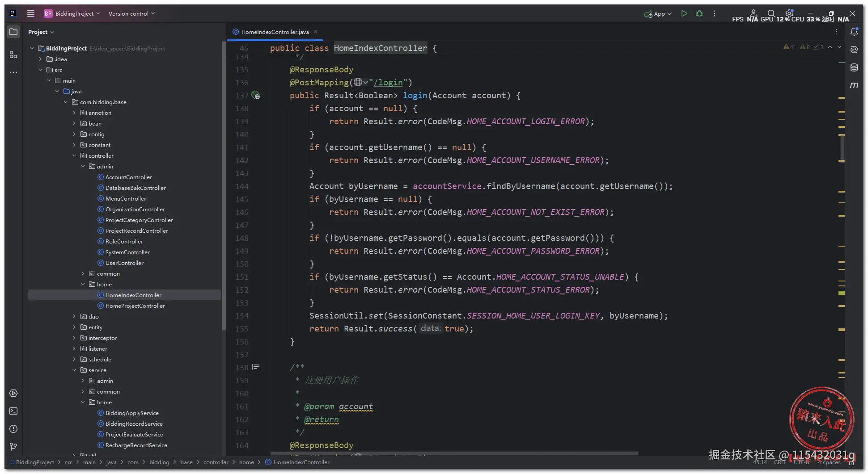Jump to the next highlighted error

pyautogui.click(x=839, y=47)
